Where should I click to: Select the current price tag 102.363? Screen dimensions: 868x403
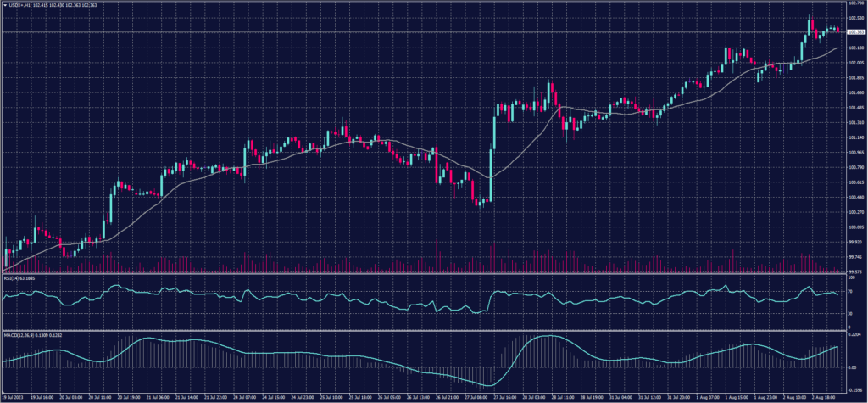coord(856,32)
